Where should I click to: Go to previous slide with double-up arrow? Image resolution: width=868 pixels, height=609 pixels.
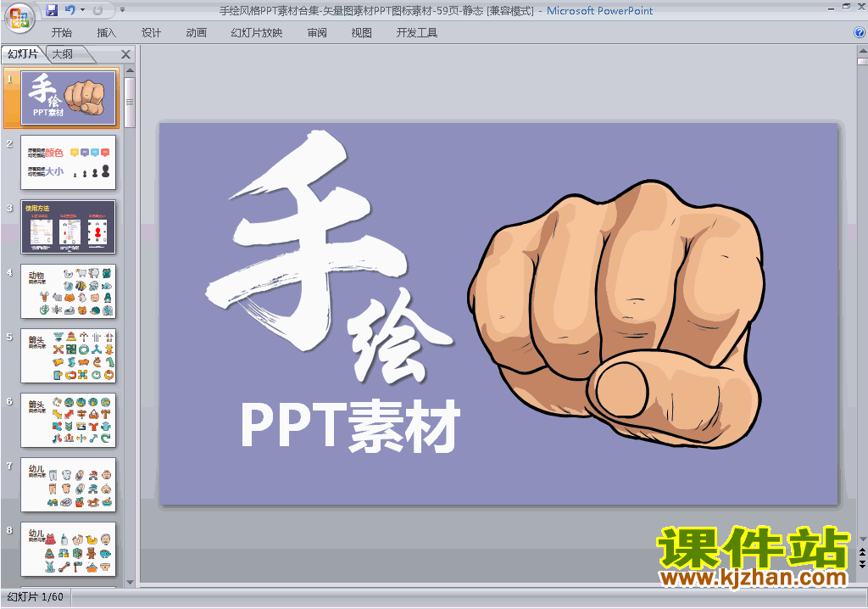(x=862, y=552)
